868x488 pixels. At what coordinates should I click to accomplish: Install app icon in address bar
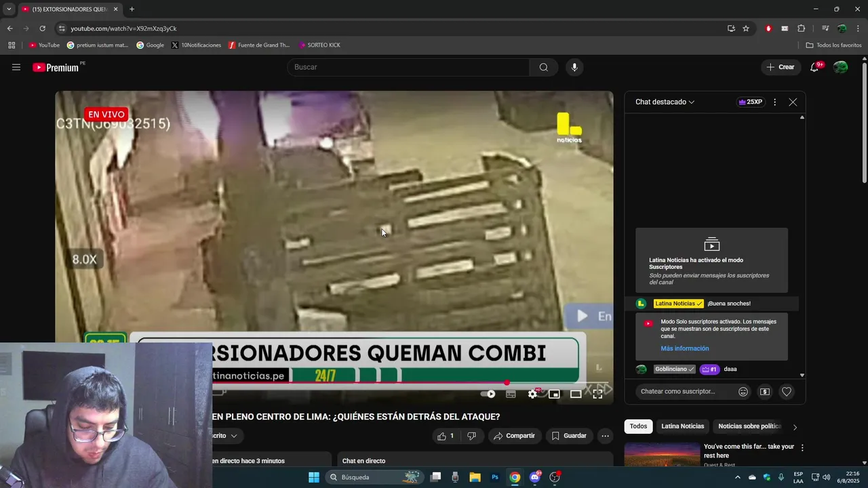click(731, 28)
